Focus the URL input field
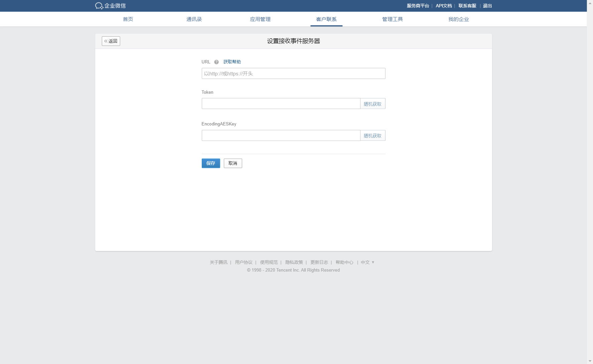Viewport: 593px width, 364px height. [x=293, y=73]
